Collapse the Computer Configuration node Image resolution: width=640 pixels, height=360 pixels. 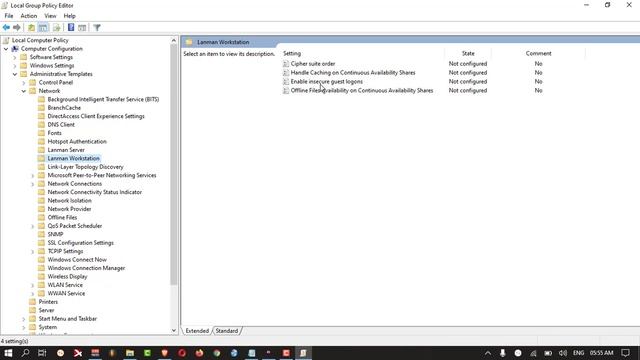pos(6,49)
